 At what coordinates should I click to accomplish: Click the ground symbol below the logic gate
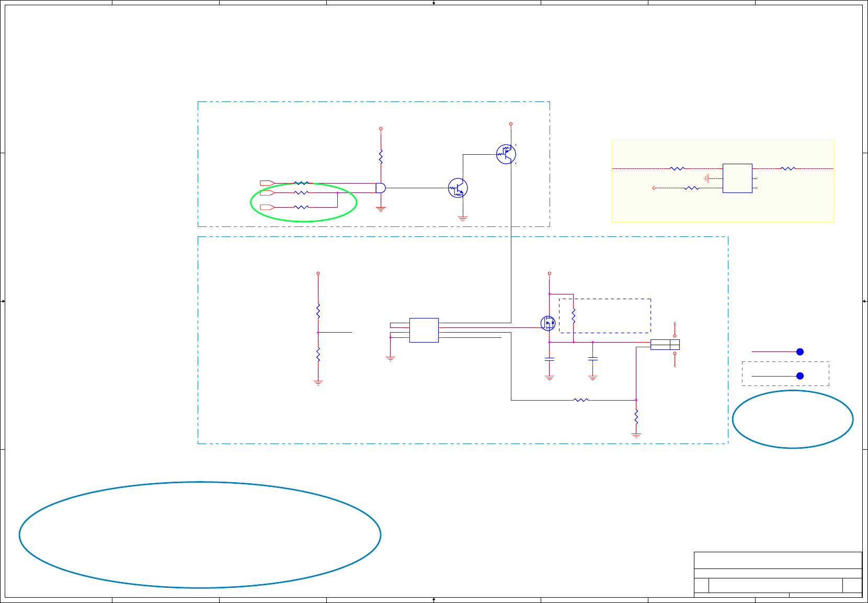[381, 209]
